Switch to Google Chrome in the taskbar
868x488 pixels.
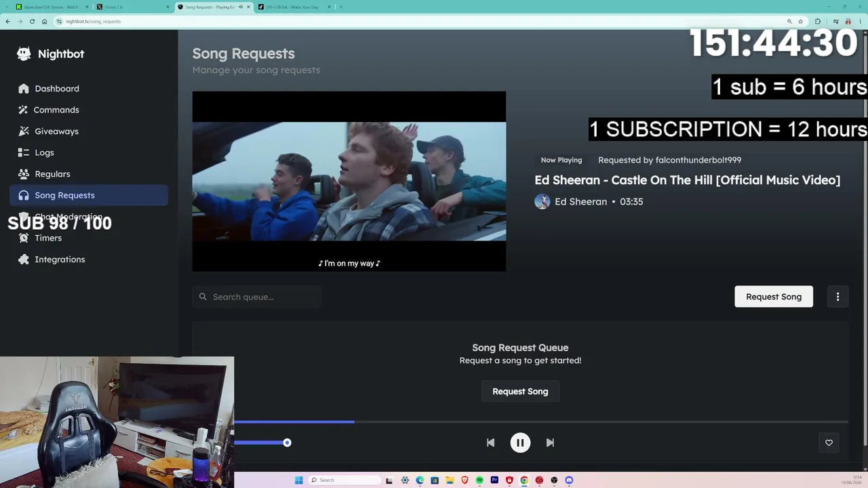tap(524, 481)
